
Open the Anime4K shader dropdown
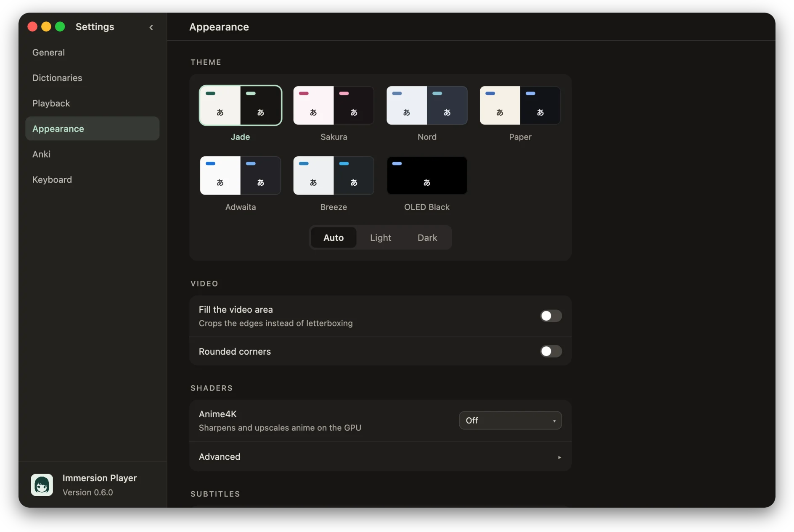[x=510, y=421]
